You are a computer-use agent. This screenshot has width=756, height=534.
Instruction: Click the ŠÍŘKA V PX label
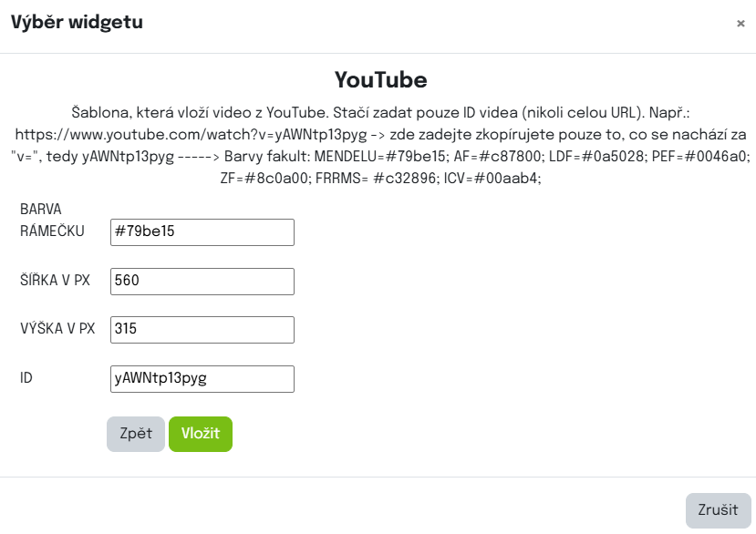[55, 281]
